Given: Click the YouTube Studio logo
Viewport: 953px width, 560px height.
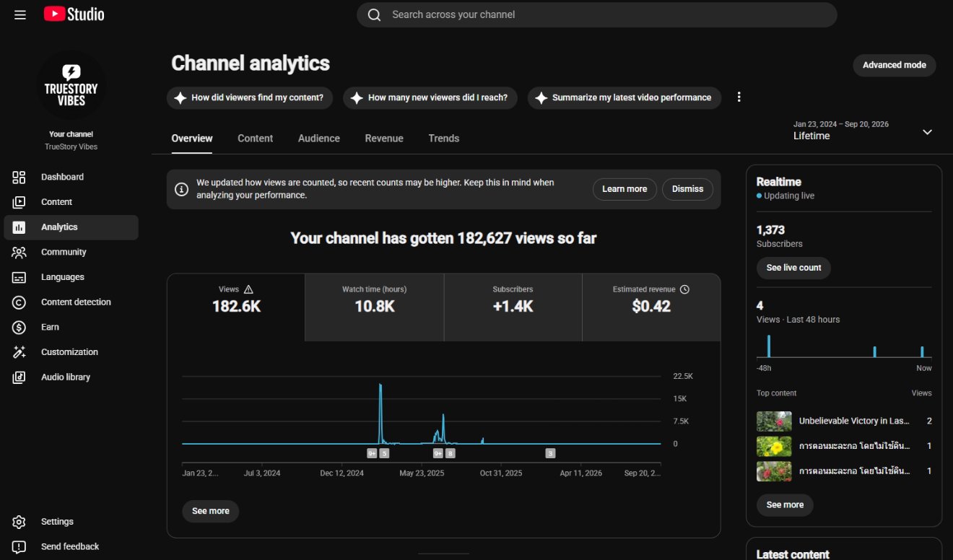Looking at the screenshot, I should pyautogui.click(x=74, y=14).
